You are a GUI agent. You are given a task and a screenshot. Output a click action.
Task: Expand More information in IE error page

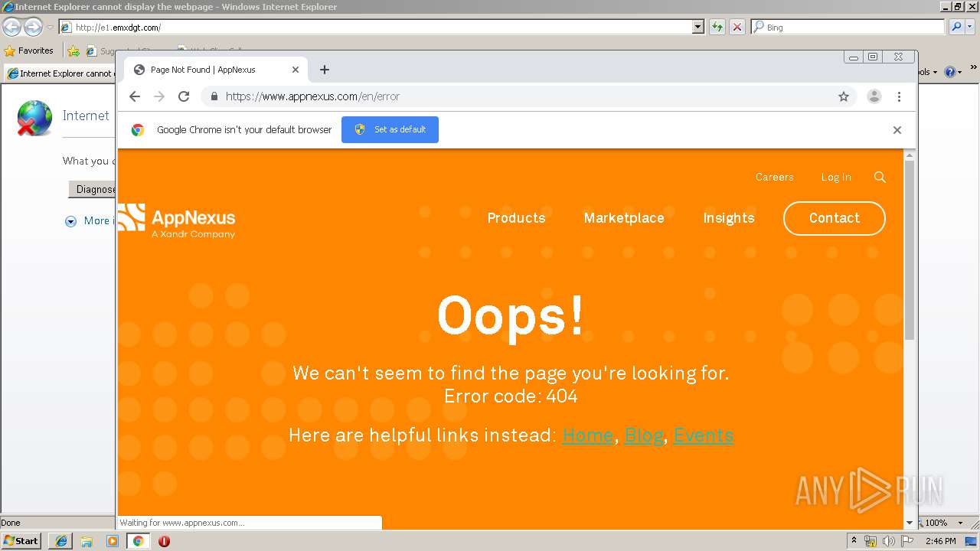point(70,221)
